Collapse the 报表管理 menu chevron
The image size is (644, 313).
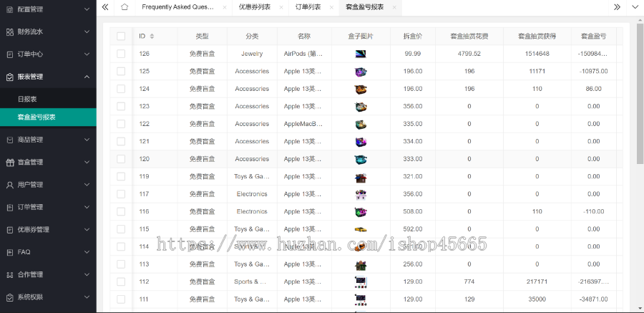(87, 77)
